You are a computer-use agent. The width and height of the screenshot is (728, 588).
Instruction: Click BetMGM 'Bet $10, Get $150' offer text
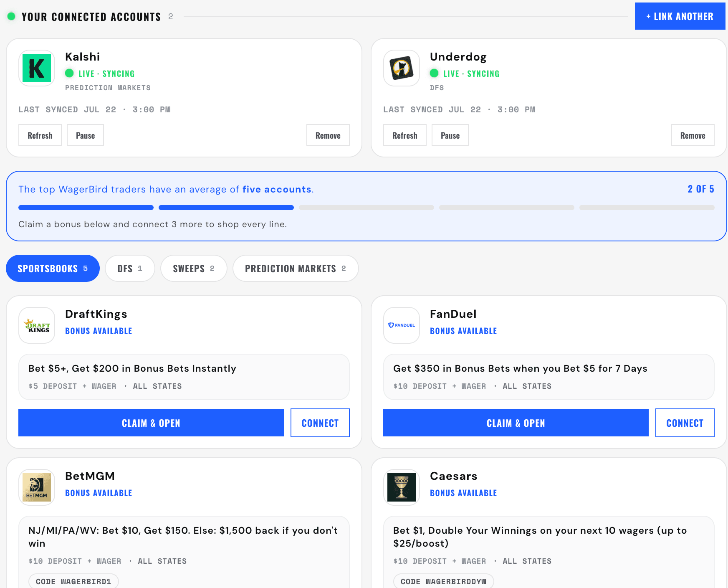pos(184,537)
